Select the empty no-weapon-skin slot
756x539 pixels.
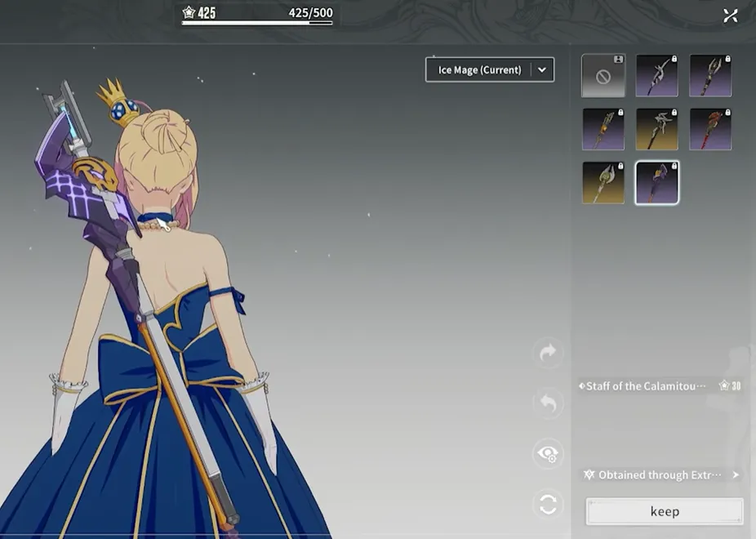pyautogui.click(x=603, y=76)
